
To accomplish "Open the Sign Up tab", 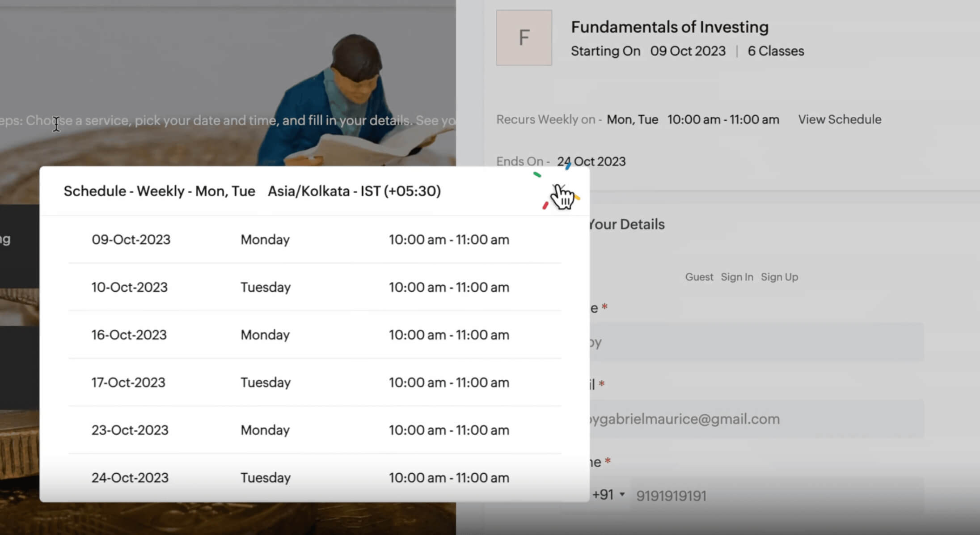I will (779, 277).
